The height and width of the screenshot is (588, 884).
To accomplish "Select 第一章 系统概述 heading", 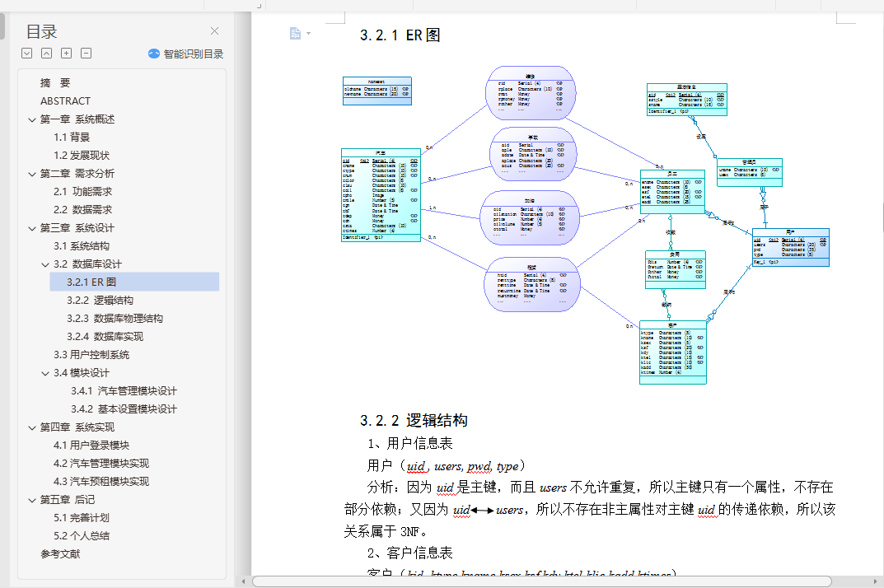I will click(x=77, y=119).
